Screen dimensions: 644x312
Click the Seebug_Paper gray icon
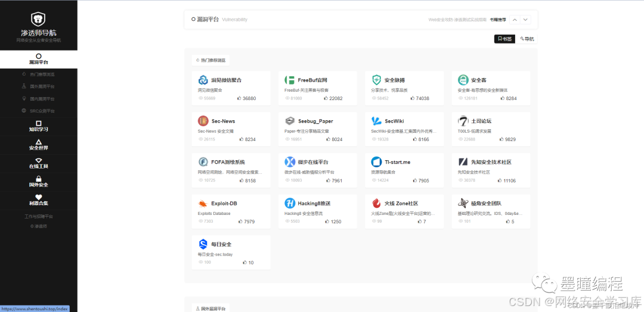(x=290, y=121)
